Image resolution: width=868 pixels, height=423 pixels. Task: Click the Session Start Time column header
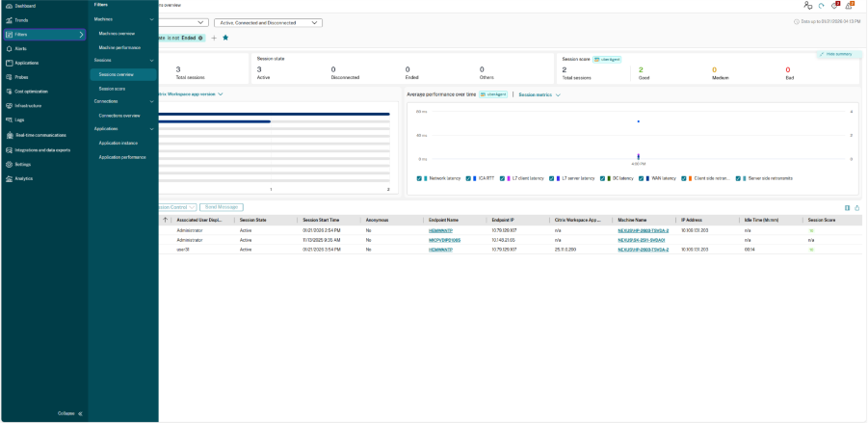pos(321,220)
